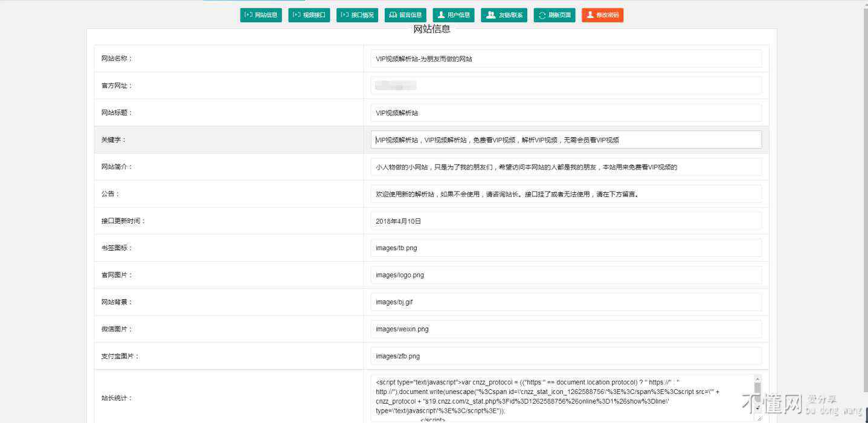Select the 书签图标 path field

click(x=566, y=248)
